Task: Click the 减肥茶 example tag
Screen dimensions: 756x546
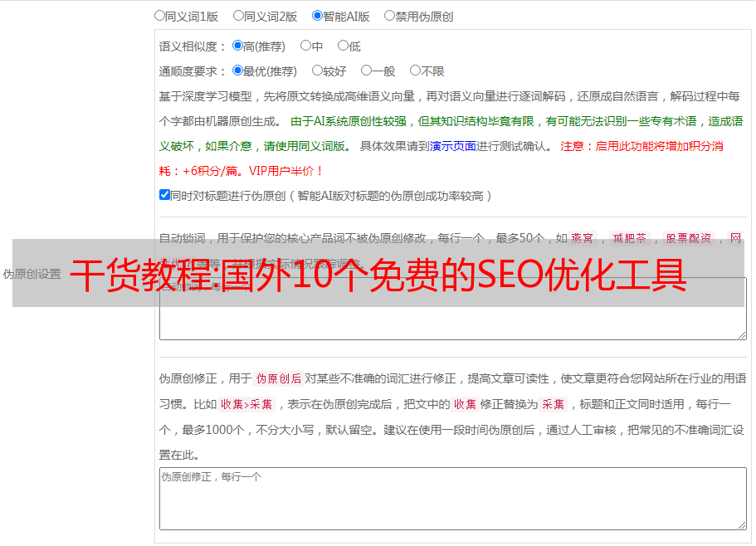Action: pos(629,238)
